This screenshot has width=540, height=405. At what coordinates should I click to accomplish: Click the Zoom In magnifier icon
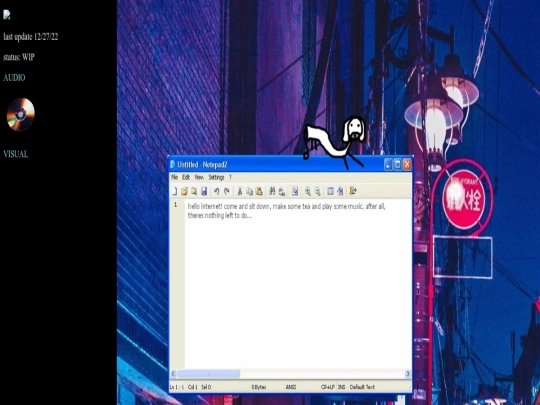coord(308,191)
